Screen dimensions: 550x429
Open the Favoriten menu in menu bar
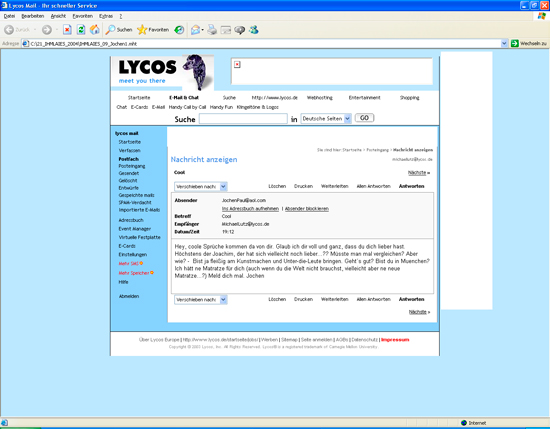click(83, 16)
